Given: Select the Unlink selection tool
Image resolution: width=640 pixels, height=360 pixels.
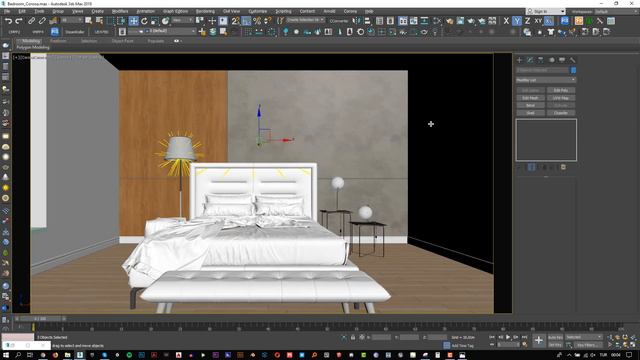Looking at the screenshot, I should point(42,21).
